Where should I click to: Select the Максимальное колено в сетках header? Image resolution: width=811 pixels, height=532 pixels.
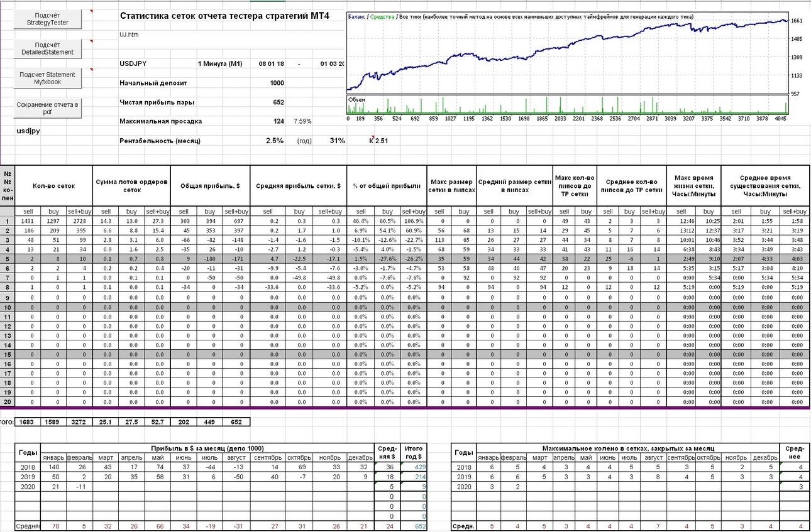pos(627,448)
